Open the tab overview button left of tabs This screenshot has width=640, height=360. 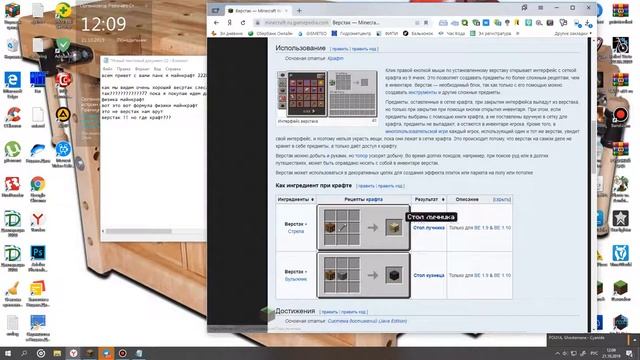[x=216, y=11]
